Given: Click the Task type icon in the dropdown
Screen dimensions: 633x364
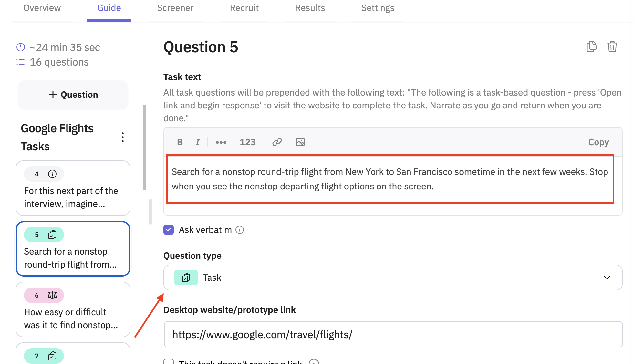Looking at the screenshot, I should (x=186, y=278).
